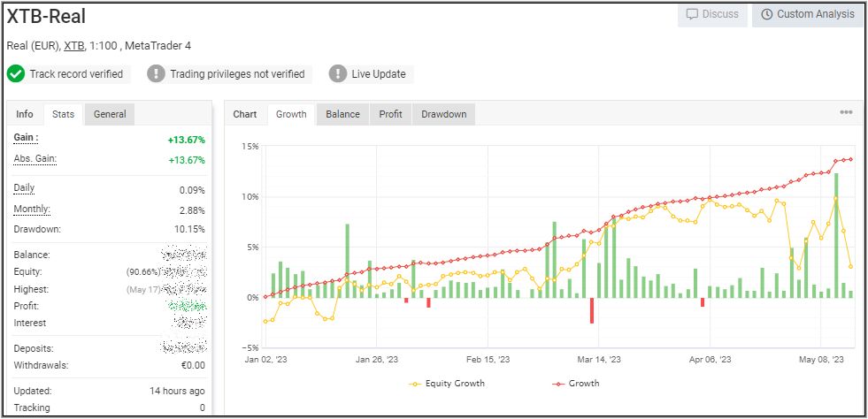Screen dimensions: 868x419
Task: Click the Discuss speech bubble icon
Action: pyautogui.click(x=693, y=14)
